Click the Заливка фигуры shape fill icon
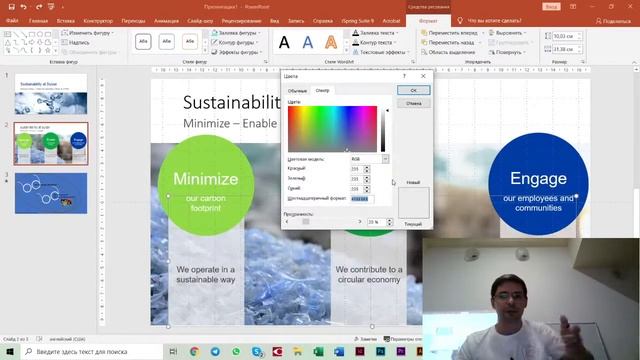Screen dimensions: 640x360 click(x=215, y=33)
